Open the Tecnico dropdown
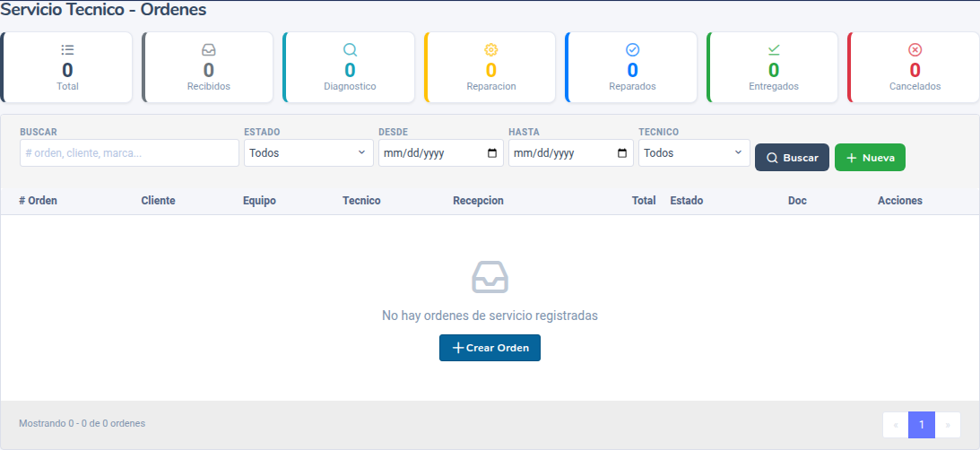The height and width of the screenshot is (450, 980). point(694,152)
